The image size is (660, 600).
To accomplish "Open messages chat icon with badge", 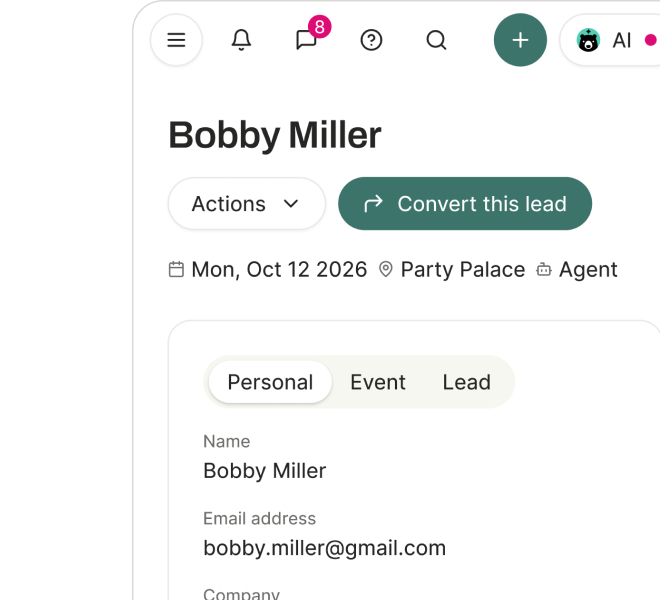I will click(306, 40).
